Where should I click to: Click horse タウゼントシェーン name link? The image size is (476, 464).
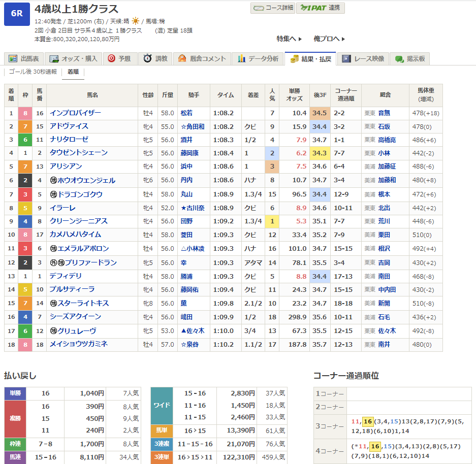(78, 153)
